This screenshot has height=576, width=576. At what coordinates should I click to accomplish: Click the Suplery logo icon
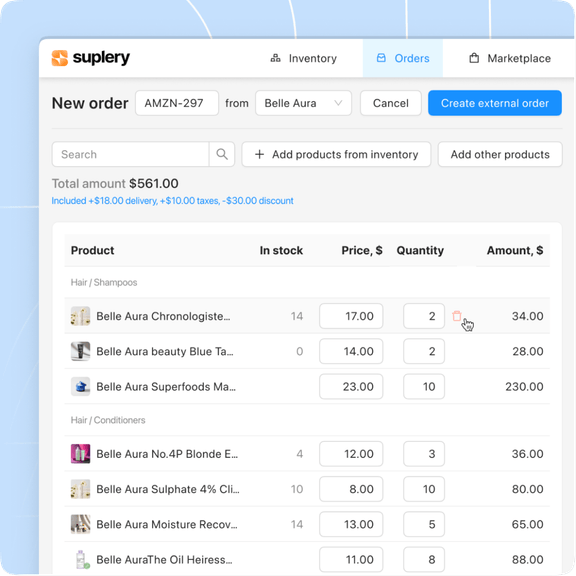(60, 58)
